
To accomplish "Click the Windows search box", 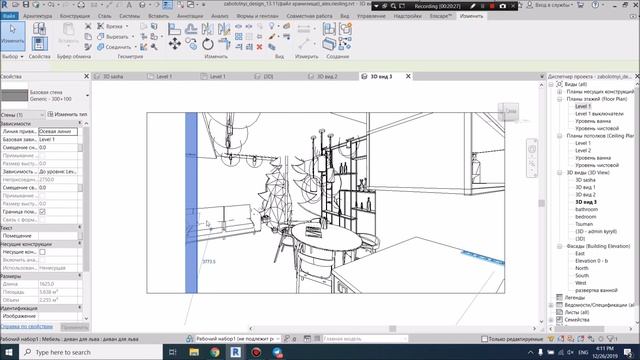I will click(91, 352).
